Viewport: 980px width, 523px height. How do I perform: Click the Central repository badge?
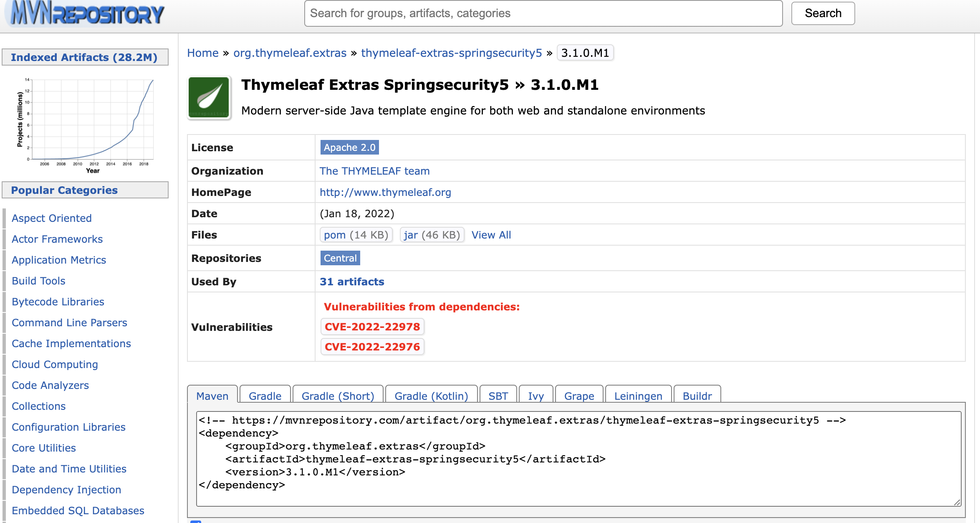tap(340, 258)
